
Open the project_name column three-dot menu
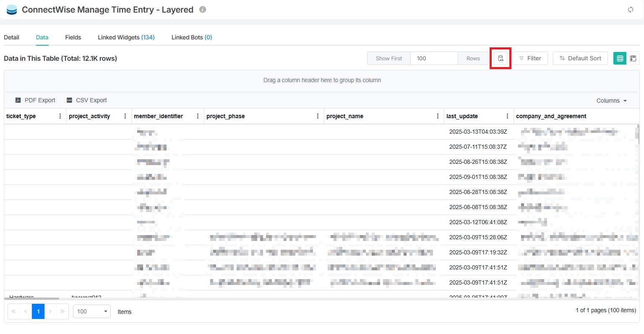click(438, 116)
